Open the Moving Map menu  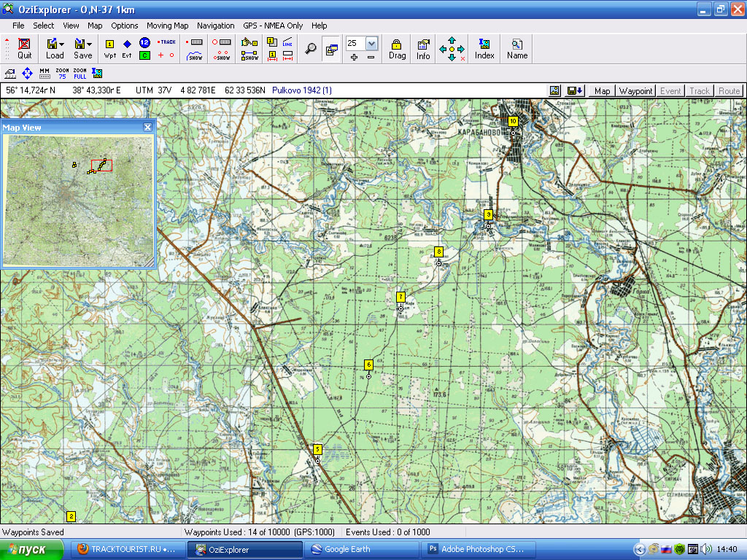167,26
